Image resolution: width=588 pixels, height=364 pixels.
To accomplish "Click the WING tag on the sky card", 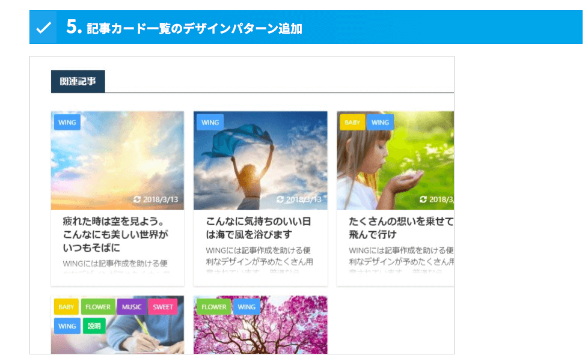I will pos(67,123).
